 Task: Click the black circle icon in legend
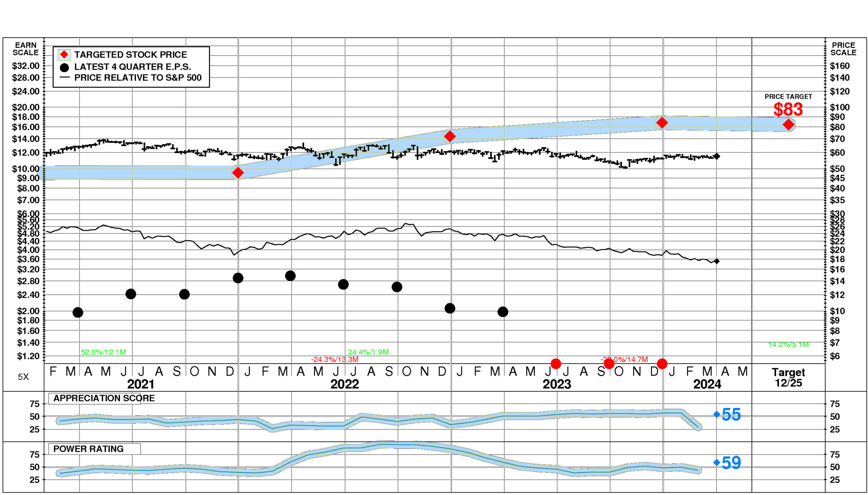64,67
